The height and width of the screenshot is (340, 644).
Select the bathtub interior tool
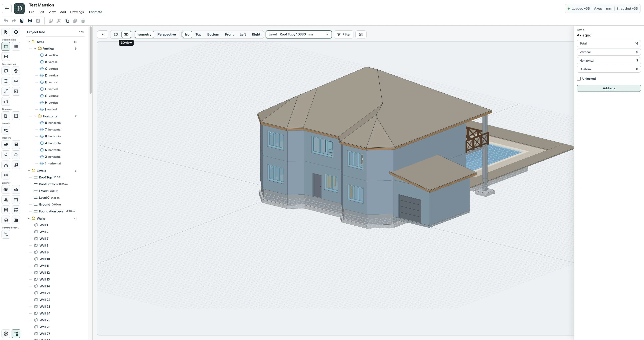[6, 145]
